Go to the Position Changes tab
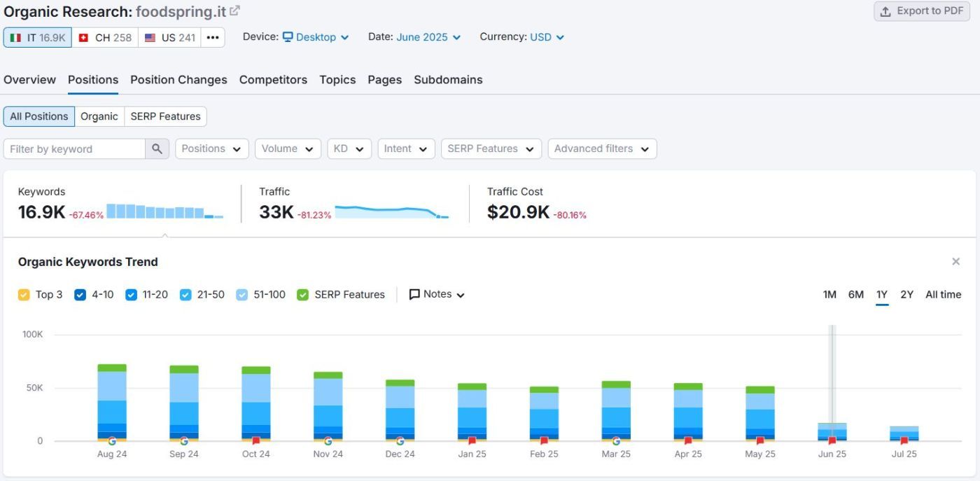 (x=178, y=80)
